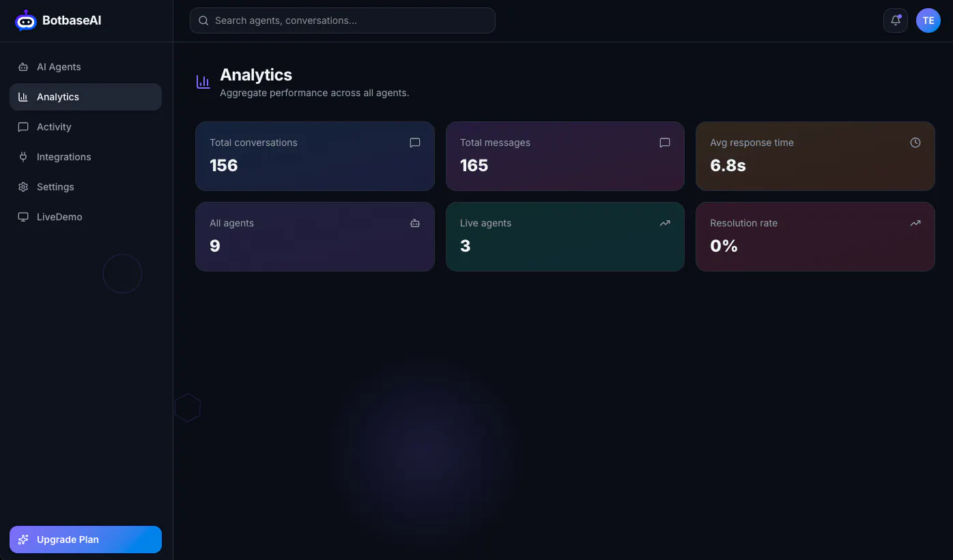Click the AI Agents robot icon in sidebar
This screenshot has height=560, width=953.
click(23, 67)
